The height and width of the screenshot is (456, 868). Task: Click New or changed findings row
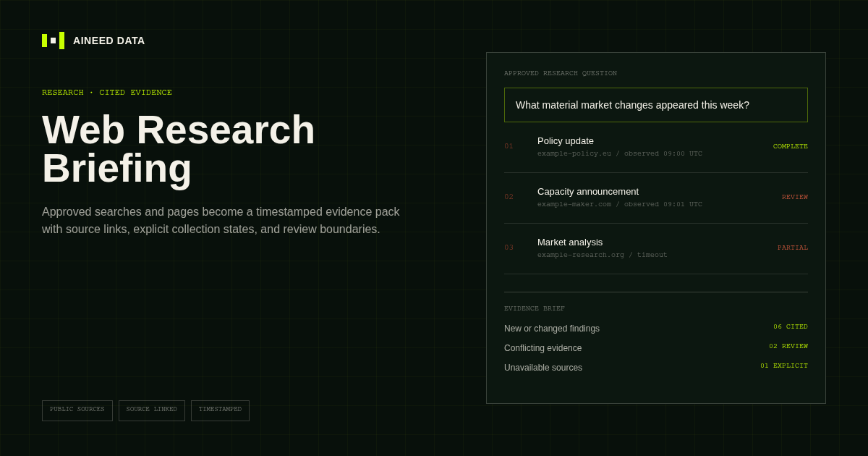coord(656,329)
